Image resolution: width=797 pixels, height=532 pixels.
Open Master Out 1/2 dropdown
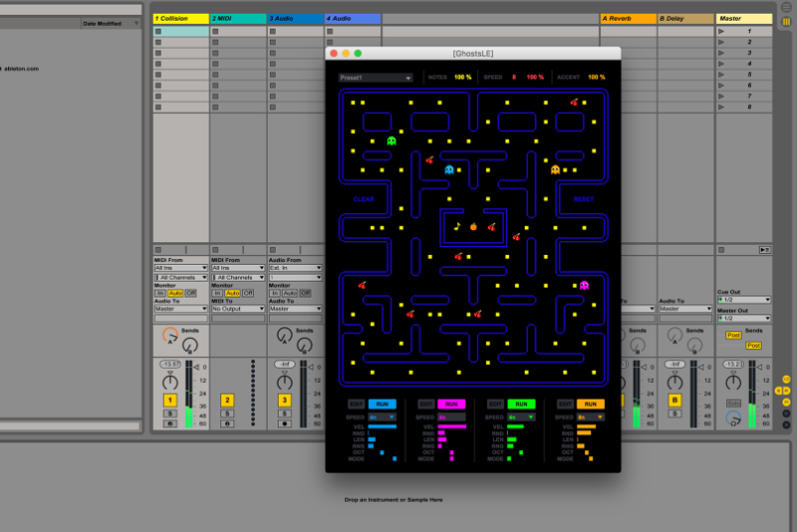point(743,318)
